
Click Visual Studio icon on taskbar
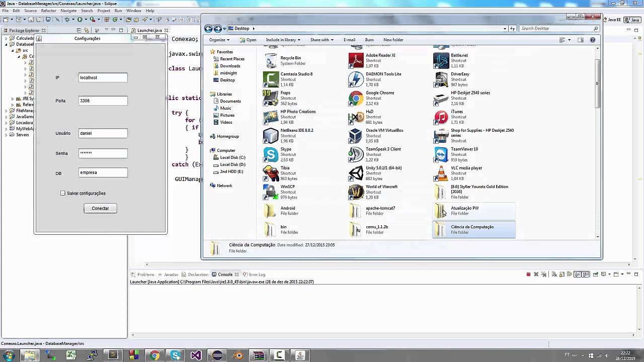click(x=196, y=355)
